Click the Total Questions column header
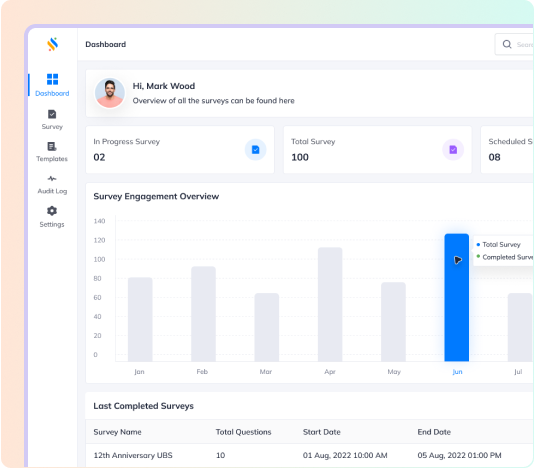This screenshot has height=468, width=534. 244,432
